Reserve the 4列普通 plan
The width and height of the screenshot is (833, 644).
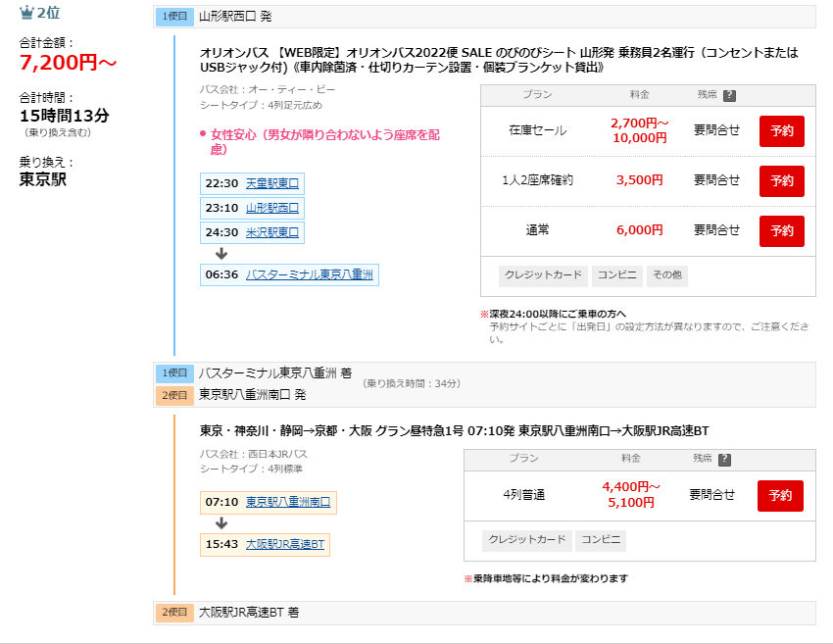[780, 495]
